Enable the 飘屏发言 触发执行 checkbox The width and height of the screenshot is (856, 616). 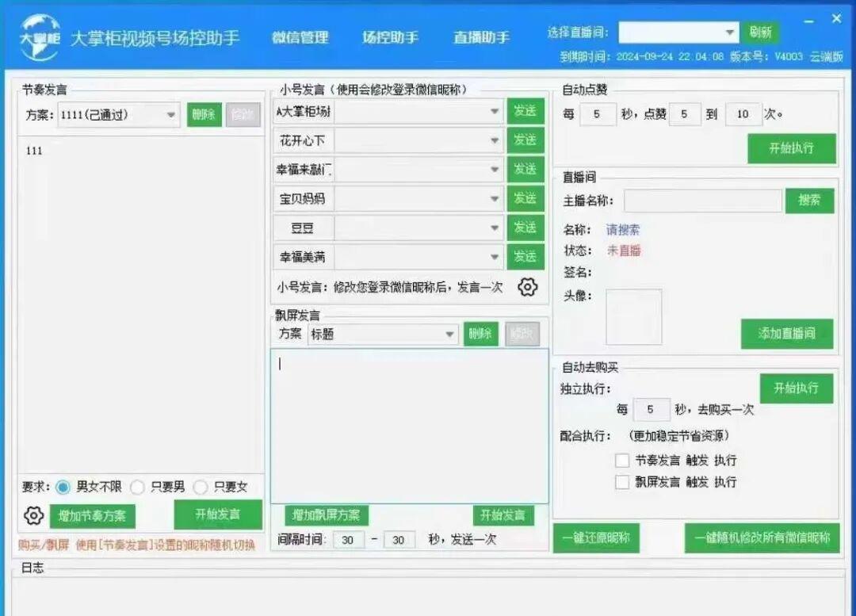point(622,482)
